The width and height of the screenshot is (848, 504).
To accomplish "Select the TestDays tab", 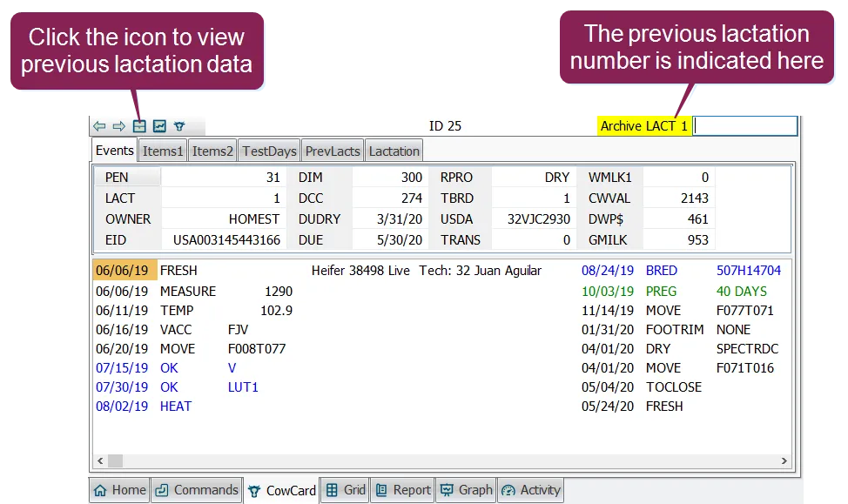I will point(269,151).
